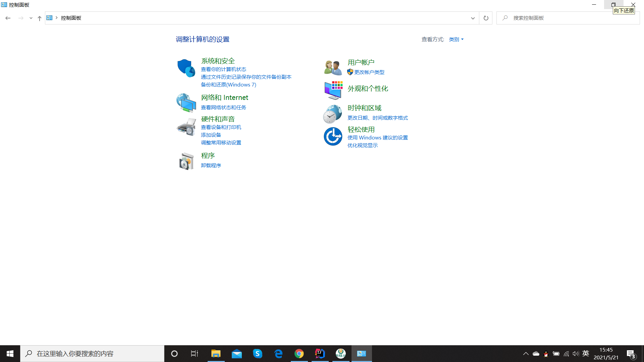This screenshot has height=362, width=644.
Task: Open 时钟和区域 via the clock icon
Action: pos(332,114)
